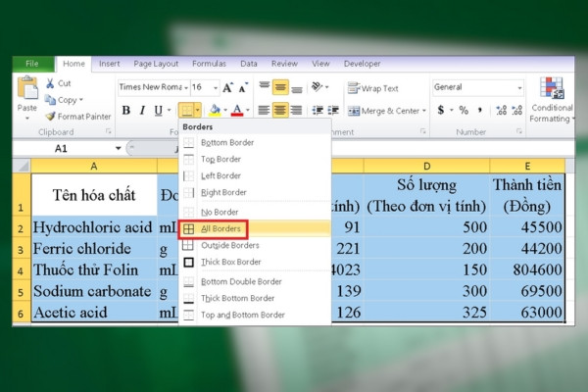This screenshot has width=588, height=392.
Task: Choose Thick Bottom Border from the menu
Action: 255,298
